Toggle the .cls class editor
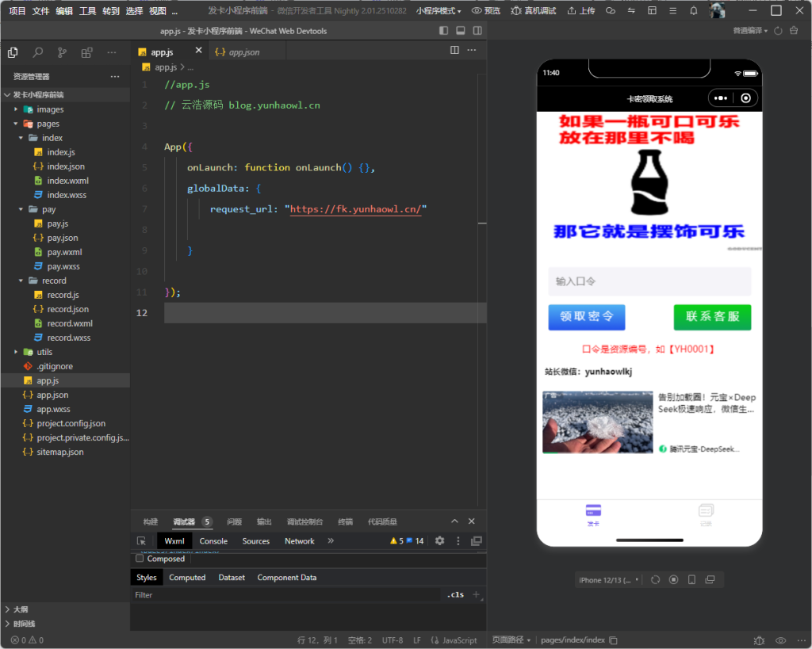 click(x=455, y=595)
